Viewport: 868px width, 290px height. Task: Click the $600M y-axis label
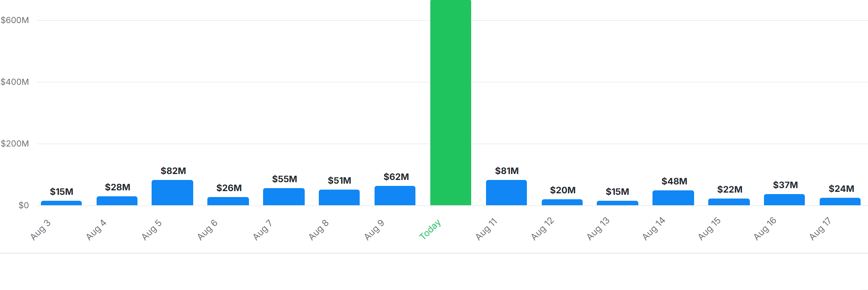tap(14, 20)
